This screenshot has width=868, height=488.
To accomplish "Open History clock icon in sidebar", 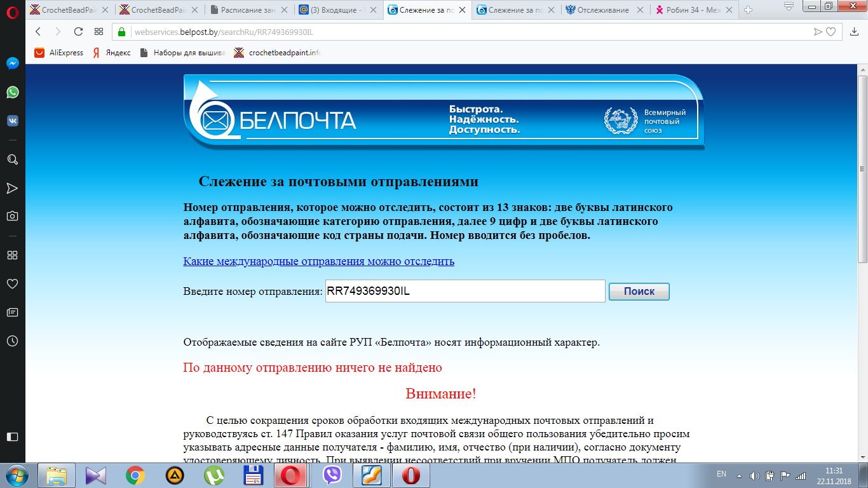I will pyautogui.click(x=12, y=341).
